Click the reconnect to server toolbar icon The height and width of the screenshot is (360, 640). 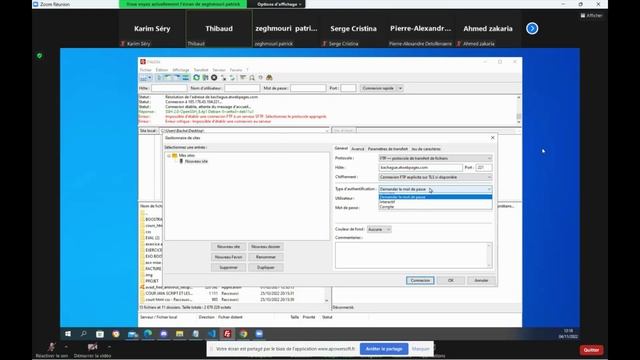232,78
